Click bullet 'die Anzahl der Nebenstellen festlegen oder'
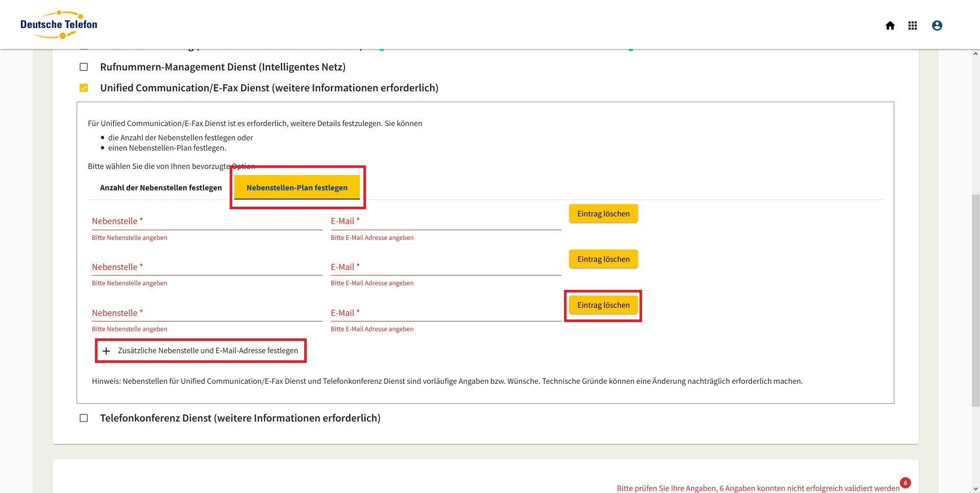This screenshot has width=980, height=493. [x=181, y=138]
